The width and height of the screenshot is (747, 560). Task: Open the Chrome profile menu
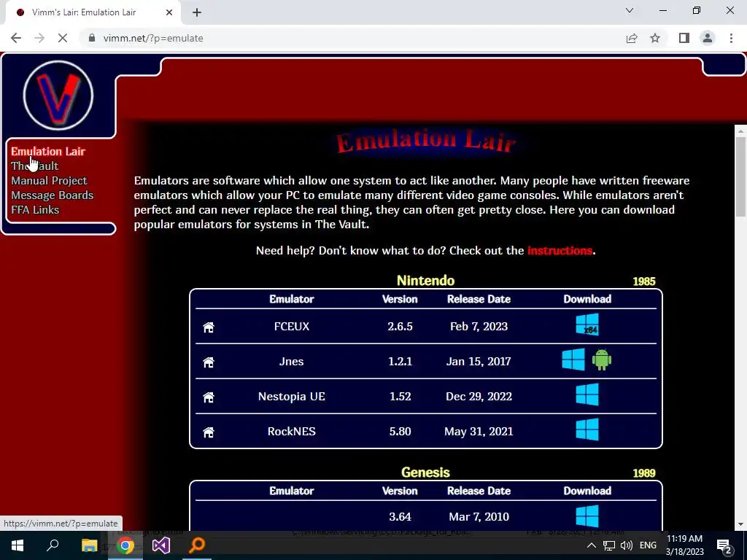coord(708,38)
